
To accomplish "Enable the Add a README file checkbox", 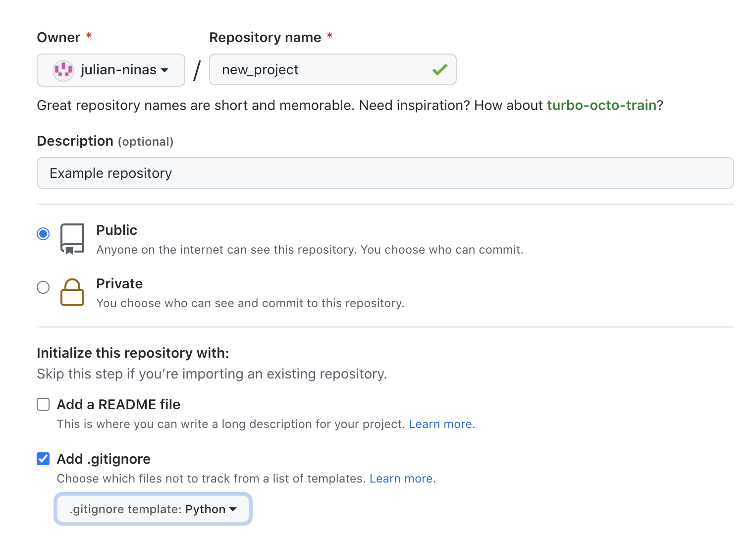I will click(43, 405).
